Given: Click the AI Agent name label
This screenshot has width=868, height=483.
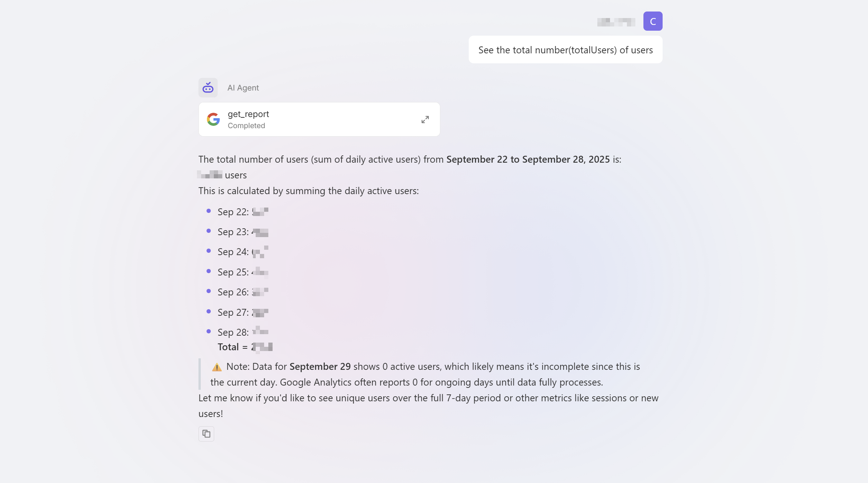Looking at the screenshot, I should 243,88.
